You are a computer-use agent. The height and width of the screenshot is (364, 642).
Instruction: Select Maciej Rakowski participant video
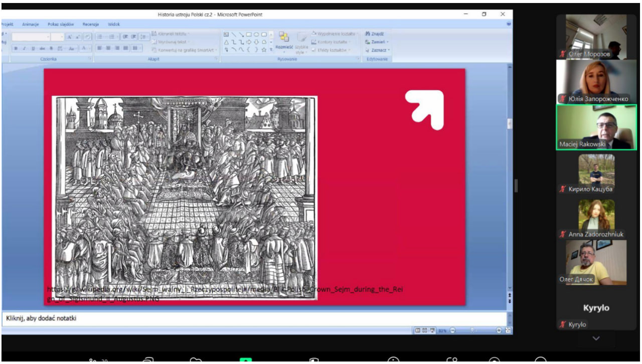point(596,127)
